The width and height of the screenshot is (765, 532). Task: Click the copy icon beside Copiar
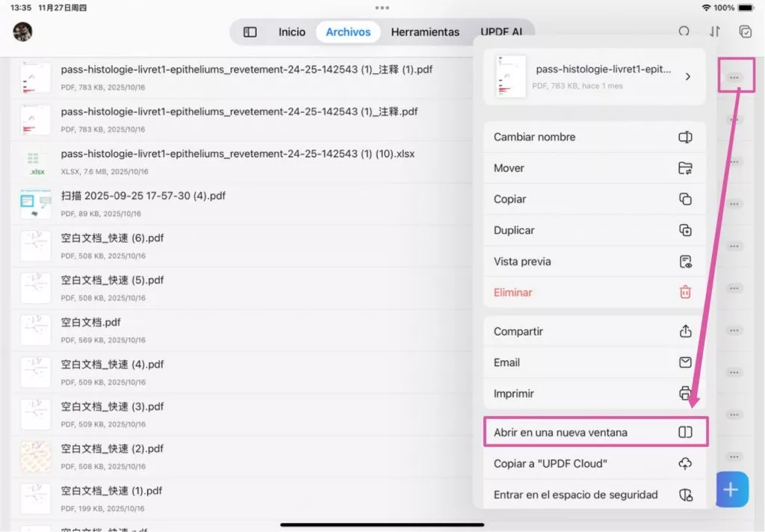[685, 199]
